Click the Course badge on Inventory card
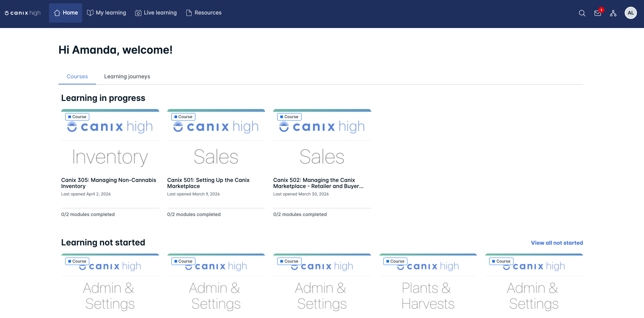644x318 pixels. pos(77,117)
